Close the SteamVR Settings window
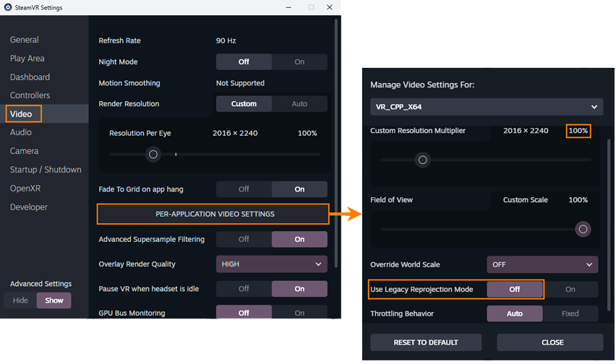Screen dimensions: 616x364 pos(330,7)
